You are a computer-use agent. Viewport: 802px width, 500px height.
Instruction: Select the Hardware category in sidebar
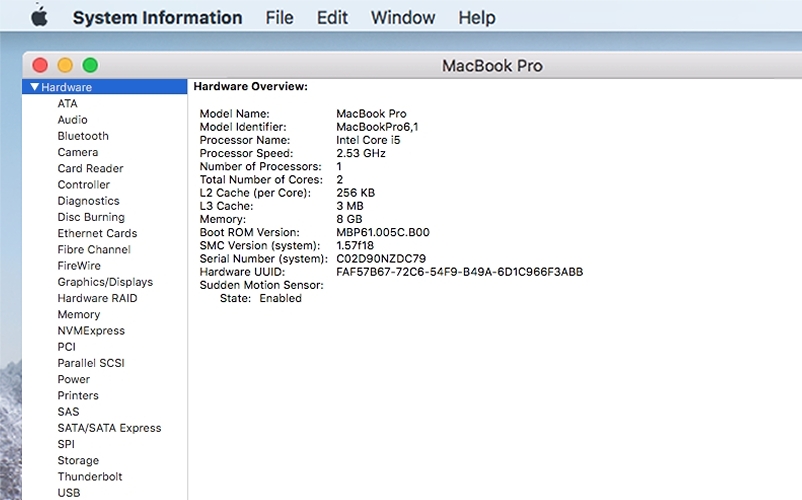[x=104, y=87]
